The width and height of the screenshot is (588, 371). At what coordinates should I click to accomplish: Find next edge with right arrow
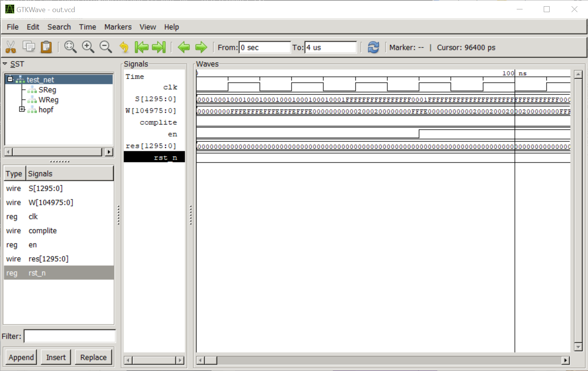click(201, 47)
